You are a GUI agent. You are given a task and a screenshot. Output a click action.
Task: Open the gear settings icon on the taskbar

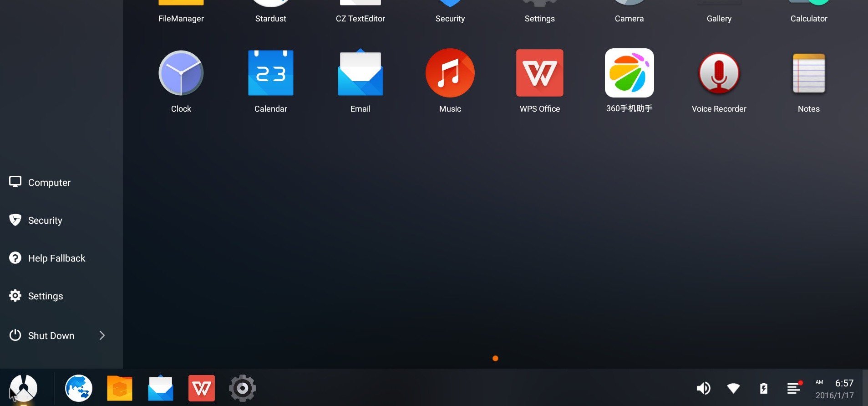click(x=242, y=388)
